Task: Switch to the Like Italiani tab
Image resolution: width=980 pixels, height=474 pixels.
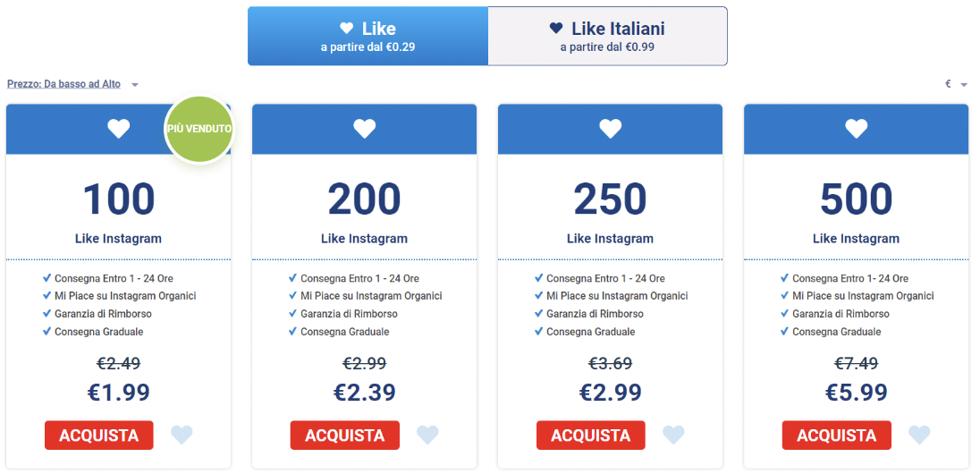Action: coord(607,36)
